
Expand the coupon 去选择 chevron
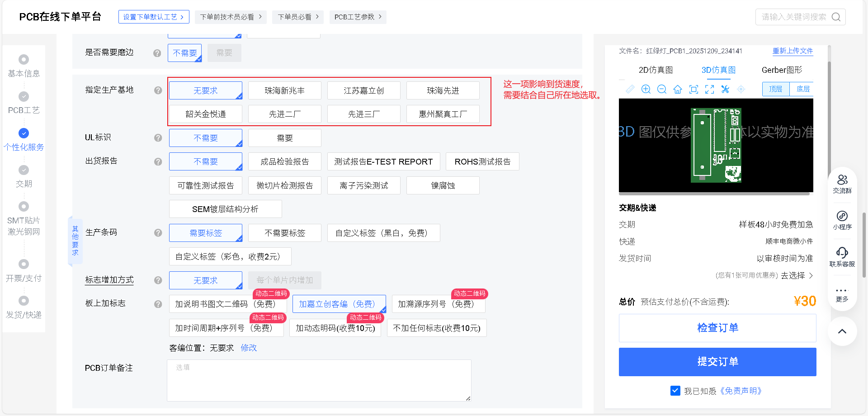pyautogui.click(x=811, y=275)
